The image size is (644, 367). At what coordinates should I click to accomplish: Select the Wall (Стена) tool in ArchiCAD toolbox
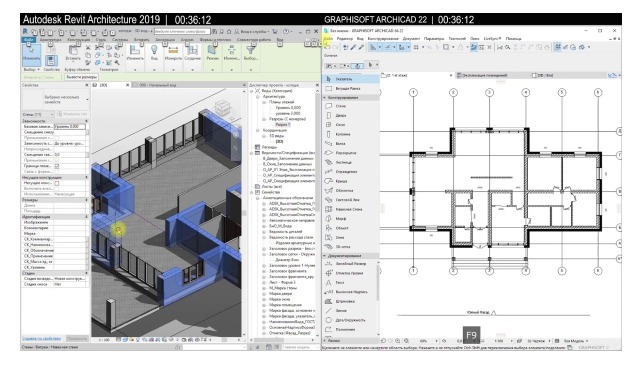(x=341, y=106)
